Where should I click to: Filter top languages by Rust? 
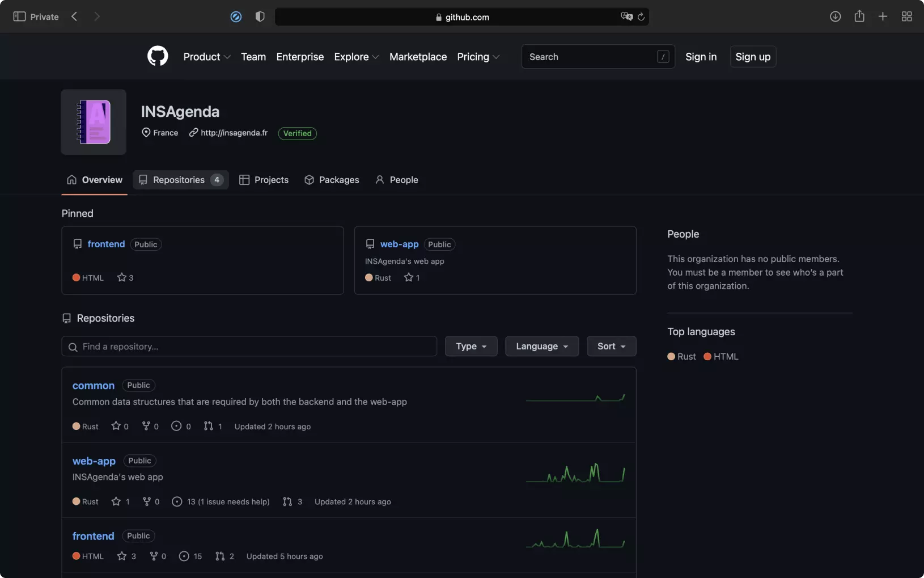click(x=681, y=356)
